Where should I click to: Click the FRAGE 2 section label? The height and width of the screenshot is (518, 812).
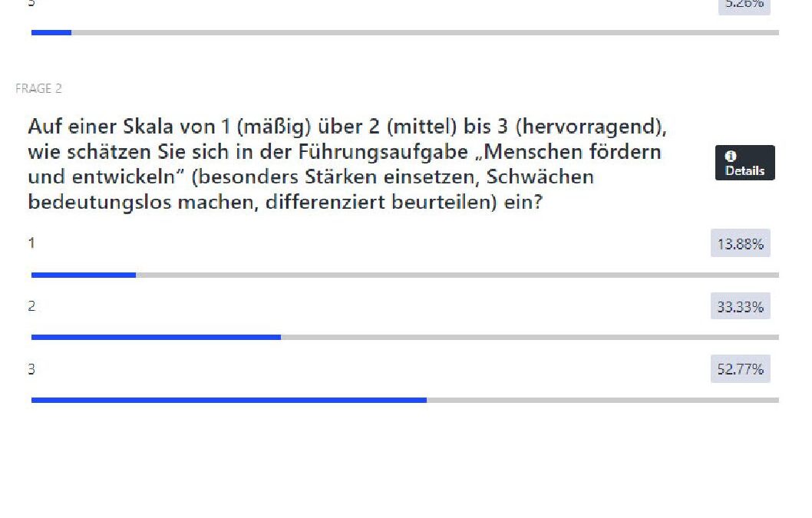pyautogui.click(x=38, y=89)
